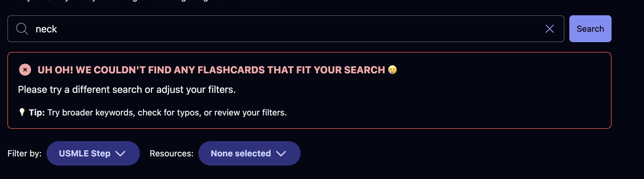Viewport: 644px width, 179px height.
Task: Click the "UH OH!" error heading text
Action: [55, 70]
